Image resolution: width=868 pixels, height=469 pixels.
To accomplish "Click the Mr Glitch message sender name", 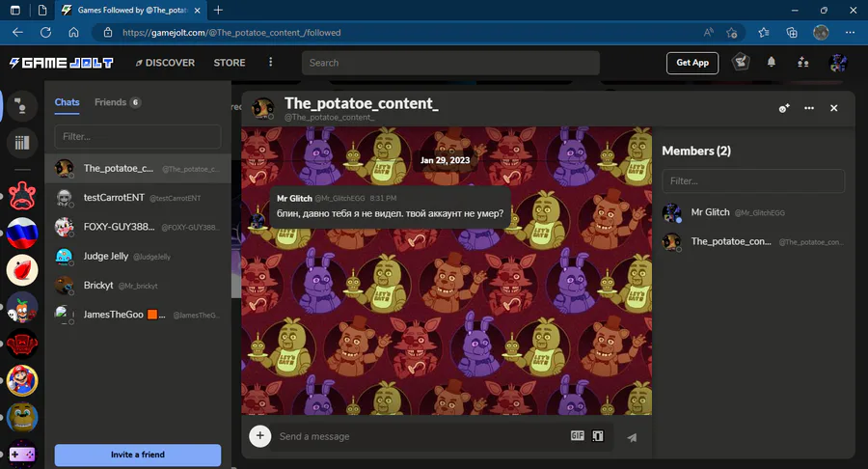I will point(294,198).
